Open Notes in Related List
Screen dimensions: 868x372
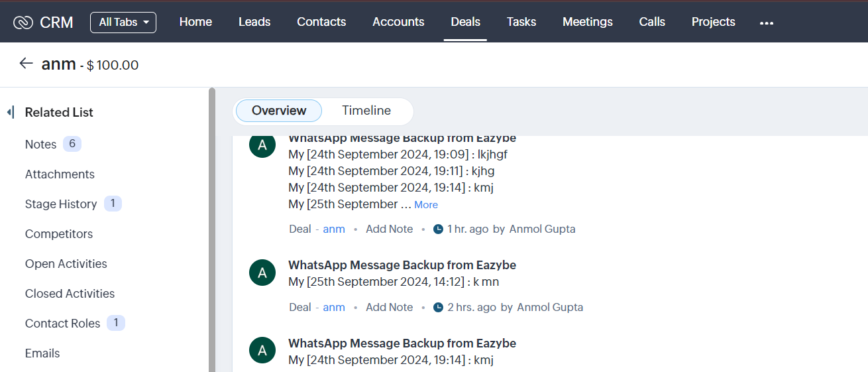[40, 145]
